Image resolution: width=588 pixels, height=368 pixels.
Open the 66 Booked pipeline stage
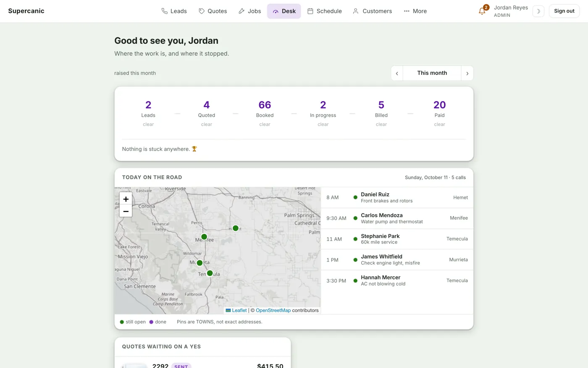[265, 113]
